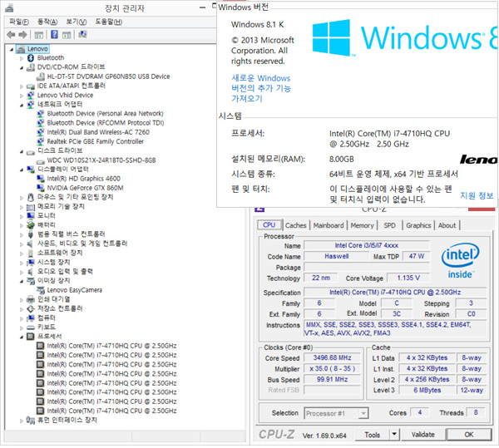
Task: Click the Intel inside logo in CPU-Z
Action: [x=460, y=261]
